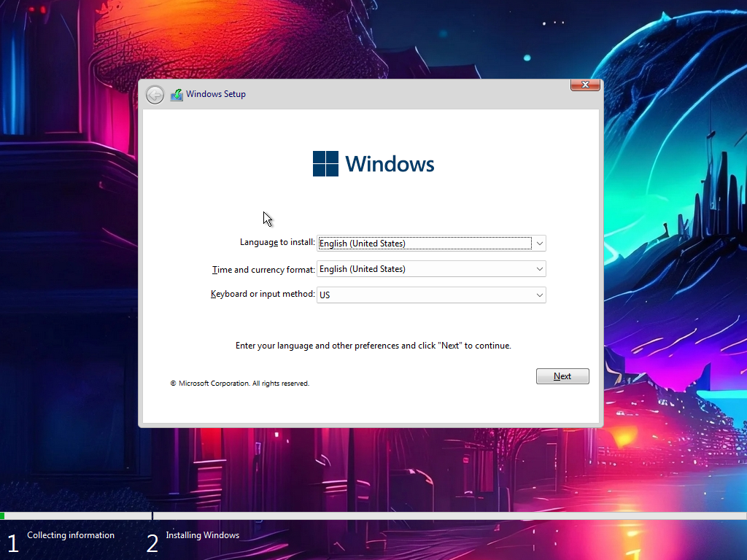Image resolution: width=747 pixels, height=560 pixels.
Task: Click the Windows Setup title text
Action: coord(216,94)
